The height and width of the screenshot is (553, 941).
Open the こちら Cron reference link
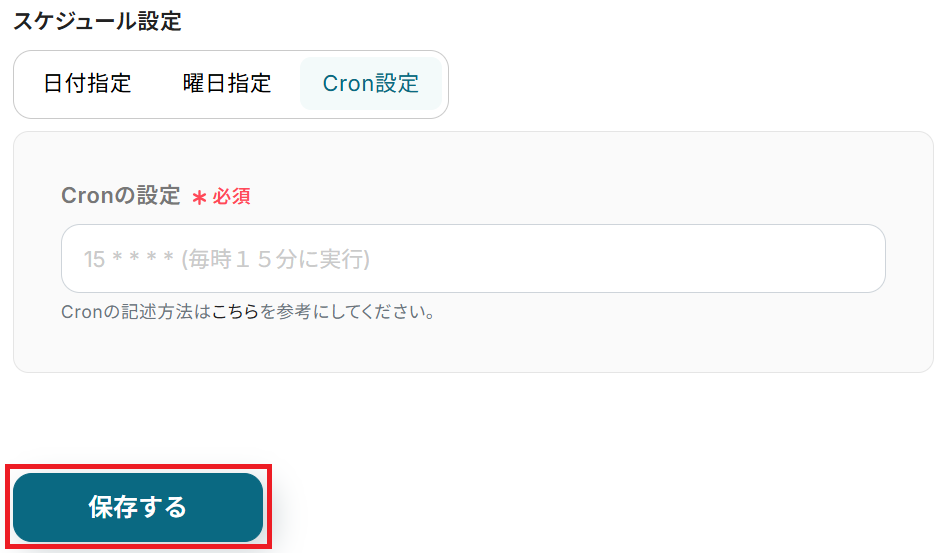235,312
